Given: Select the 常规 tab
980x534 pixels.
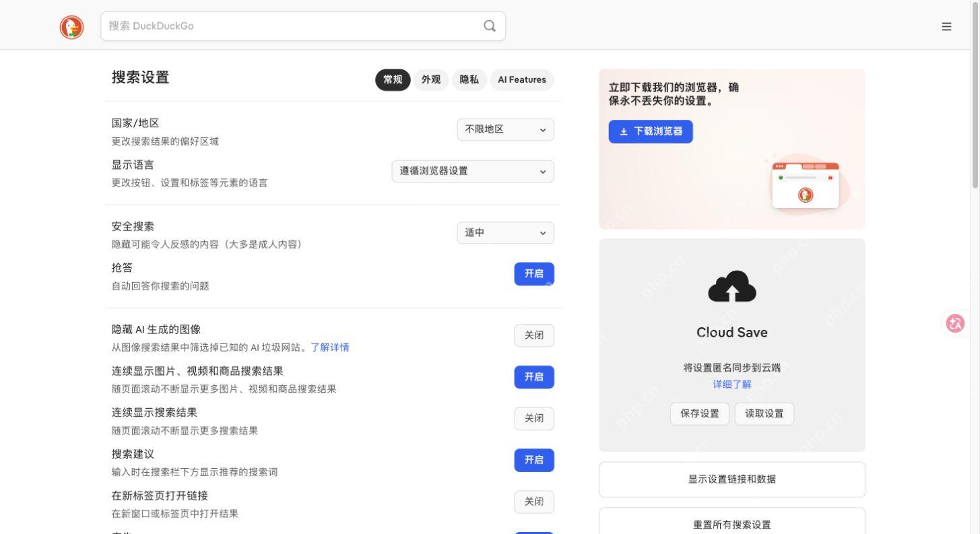Looking at the screenshot, I should [393, 79].
